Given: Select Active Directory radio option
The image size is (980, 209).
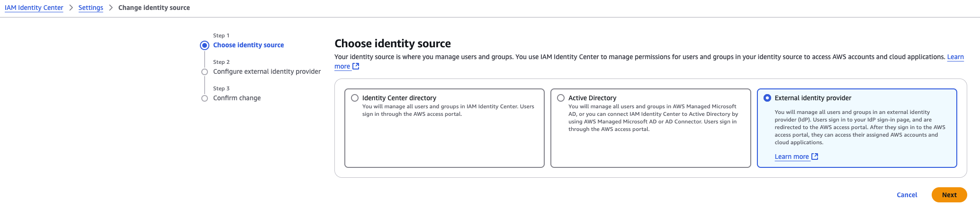Looking at the screenshot, I should pyautogui.click(x=561, y=98).
